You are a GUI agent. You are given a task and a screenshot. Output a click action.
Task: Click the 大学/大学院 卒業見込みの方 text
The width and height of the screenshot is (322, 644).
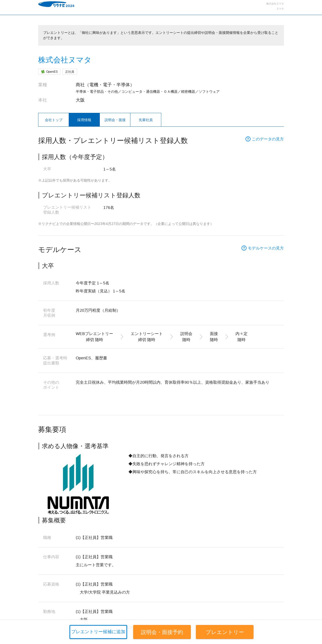point(105,592)
